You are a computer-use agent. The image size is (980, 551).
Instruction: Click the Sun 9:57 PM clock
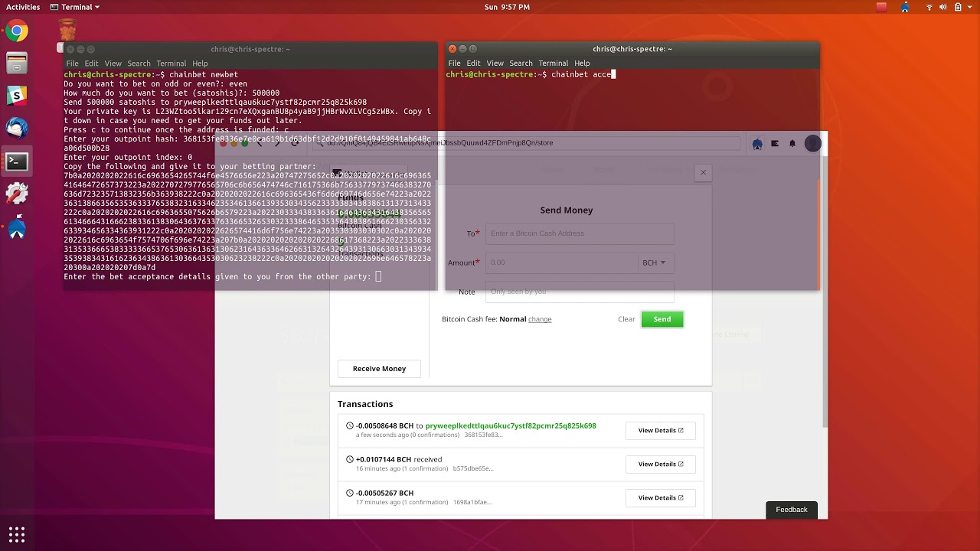[507, 7]
